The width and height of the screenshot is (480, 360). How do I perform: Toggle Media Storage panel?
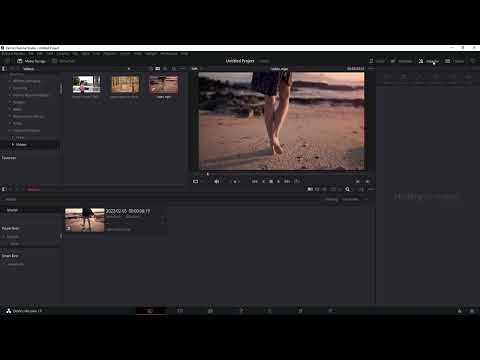[x=31, y=61]
